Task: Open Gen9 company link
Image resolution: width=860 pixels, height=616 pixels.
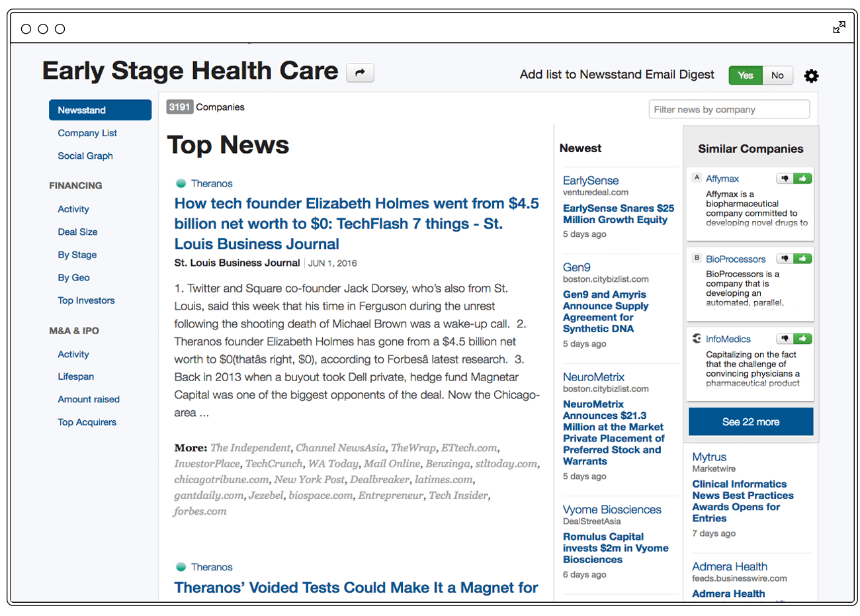Action: point(577,267)
